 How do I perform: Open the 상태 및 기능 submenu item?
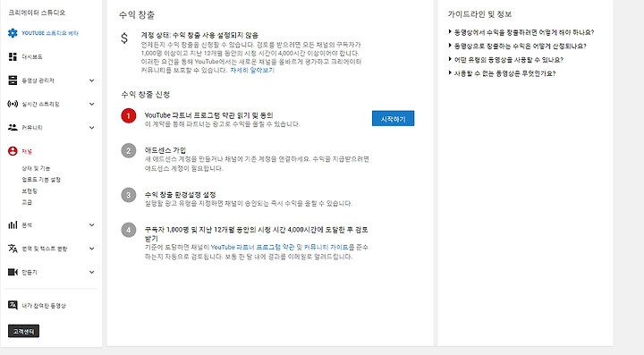[36, 168]
